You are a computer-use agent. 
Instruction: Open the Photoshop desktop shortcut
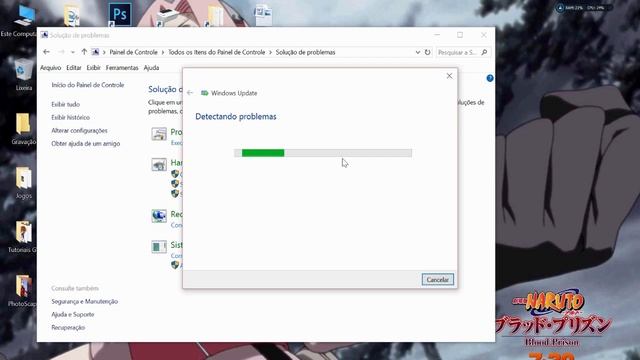pos(120,14)
